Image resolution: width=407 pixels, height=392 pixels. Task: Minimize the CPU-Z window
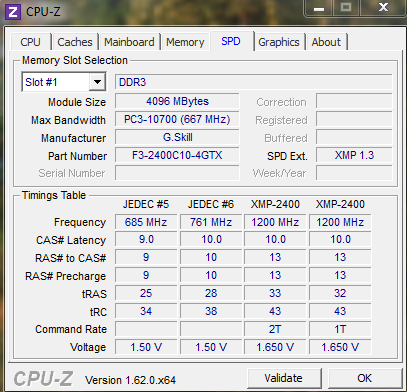click(319, 8)
